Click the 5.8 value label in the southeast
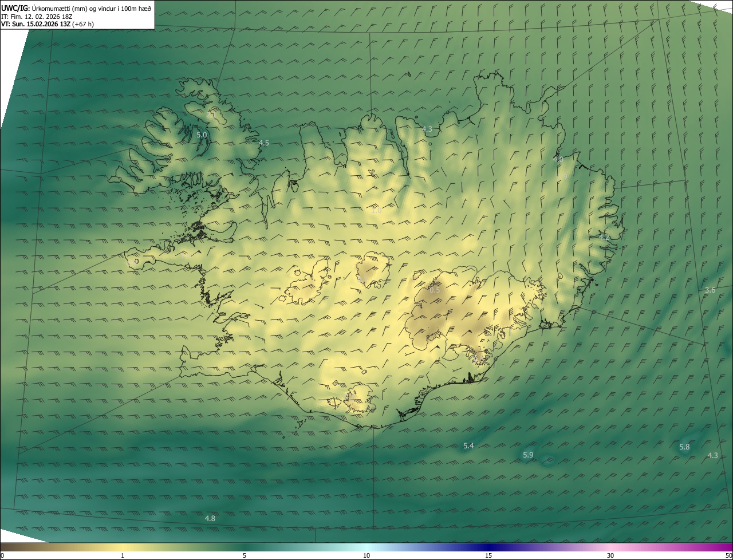Image resolution: width=733 pixels, height=560 pixels. pyautogui.click(x=684, y=447)
